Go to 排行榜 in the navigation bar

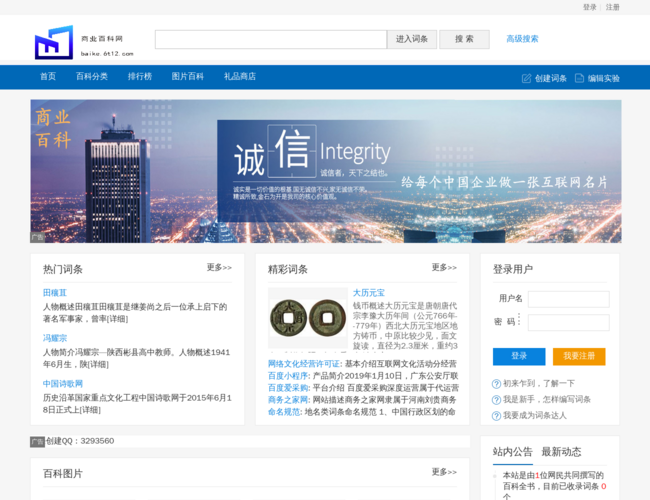pyautogui.click(x=140, y=77)
